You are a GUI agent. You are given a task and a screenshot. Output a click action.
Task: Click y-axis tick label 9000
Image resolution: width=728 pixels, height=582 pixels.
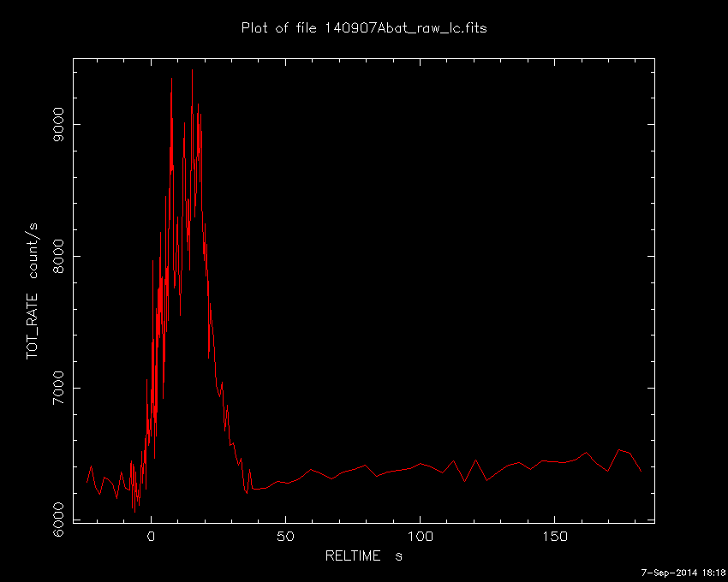59,124
